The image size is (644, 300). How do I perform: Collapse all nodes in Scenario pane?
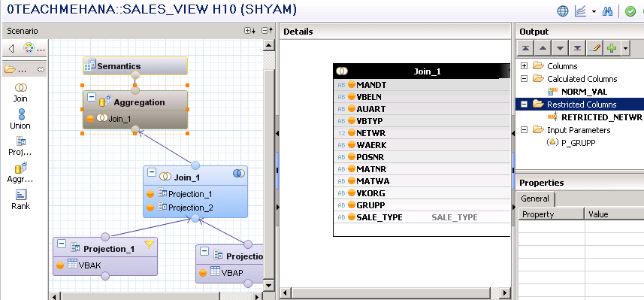[267, 31]
